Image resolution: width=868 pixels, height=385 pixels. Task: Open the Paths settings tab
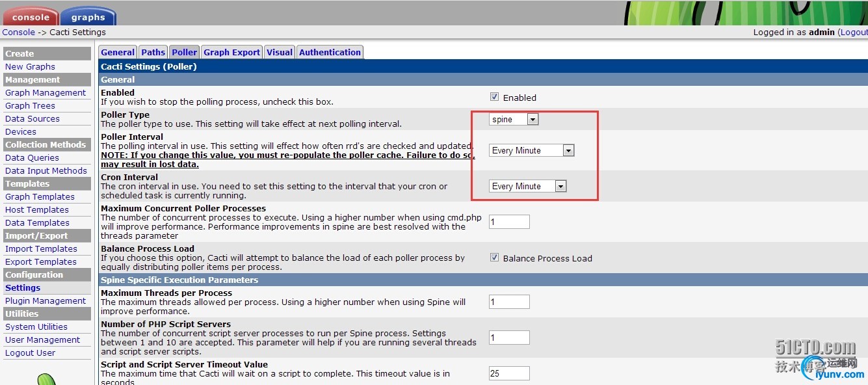[153, 52]
